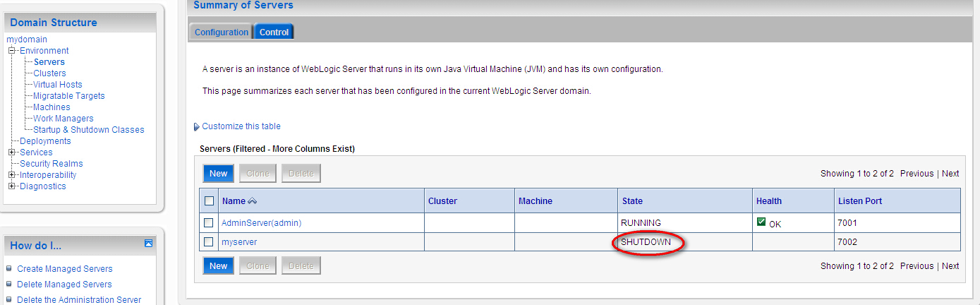Open the myserver server link
The height and width of the screenshot is (305, 980).
click(239, 241)
